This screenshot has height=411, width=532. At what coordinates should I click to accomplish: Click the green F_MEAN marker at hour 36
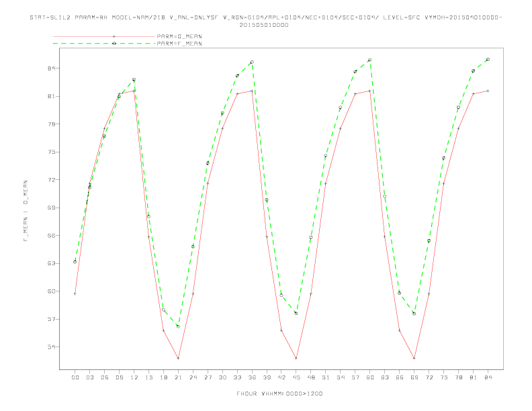252,62
